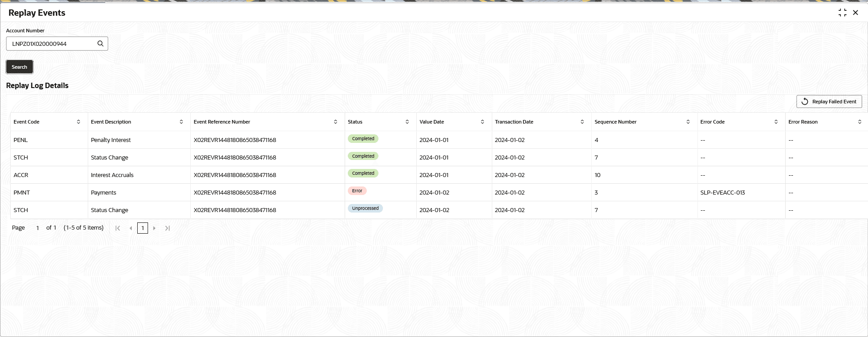The height and width of the screenshot is (337, 868).
Task: Select page 1 in pagination
Action: point(143,228)
